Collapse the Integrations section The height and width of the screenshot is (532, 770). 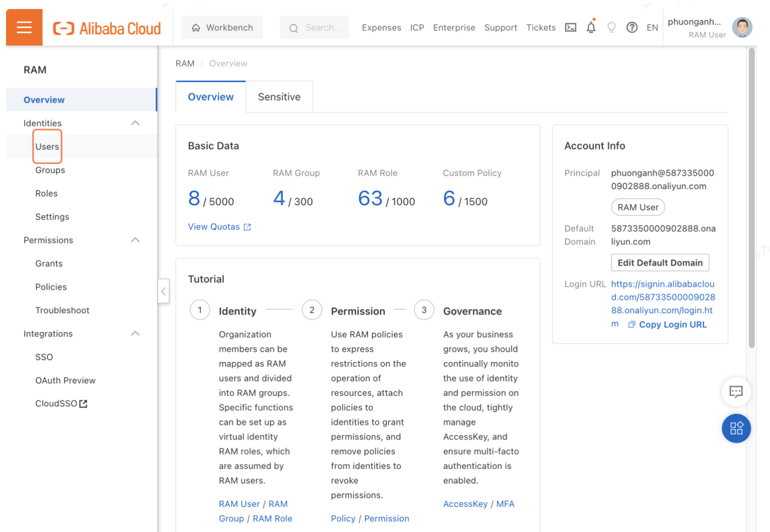click(135, 334)
